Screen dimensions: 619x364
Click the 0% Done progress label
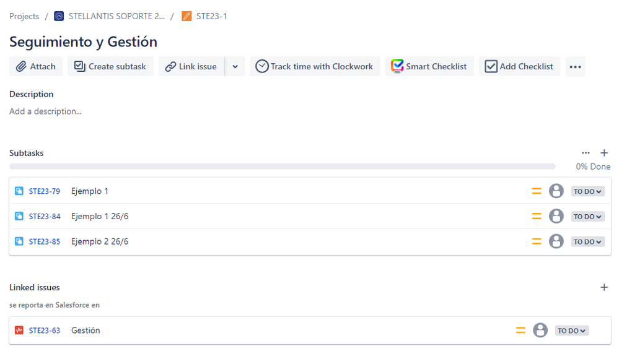(593, 167)
